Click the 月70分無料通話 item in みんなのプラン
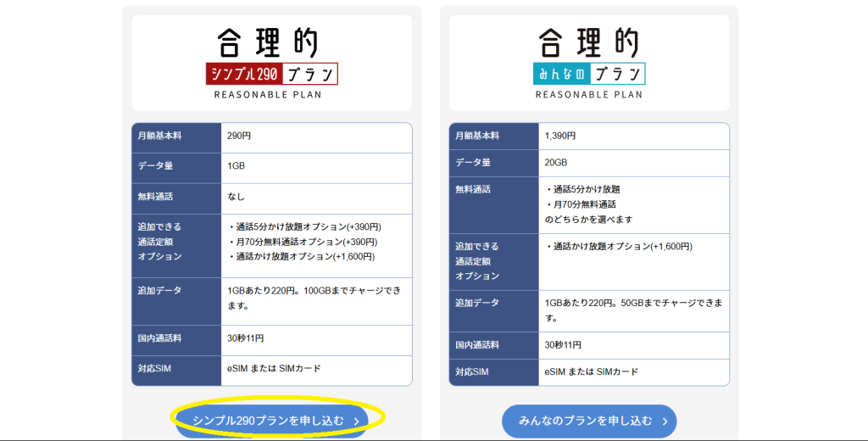Image resolution: width=868 pixels, height=441 pixels. click(x=584, y=204)
